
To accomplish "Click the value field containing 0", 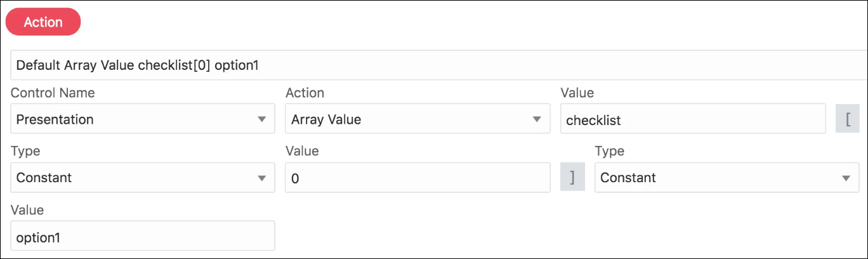I will pyautogui.click(x=418, y=178).
